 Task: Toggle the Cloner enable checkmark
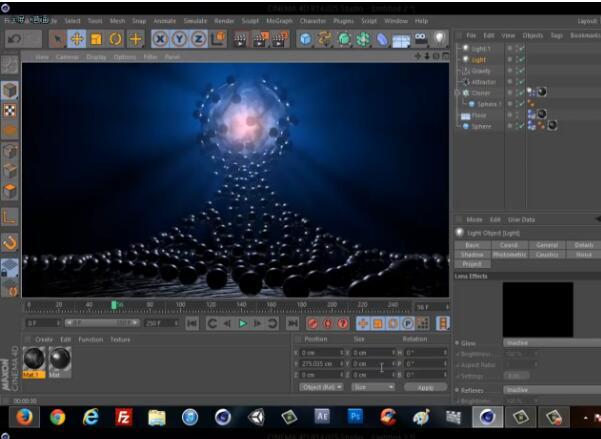(x=521, y=93)
